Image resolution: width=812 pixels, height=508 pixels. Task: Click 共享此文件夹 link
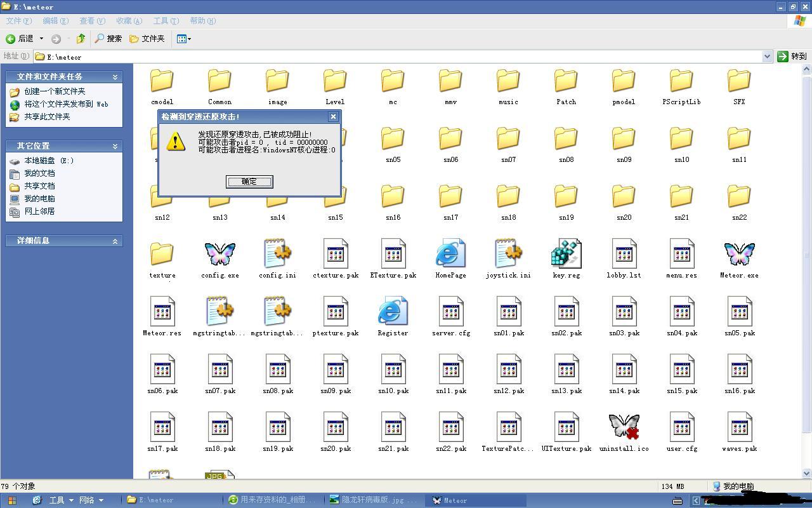pyautogui.click(x=47, y=117)
